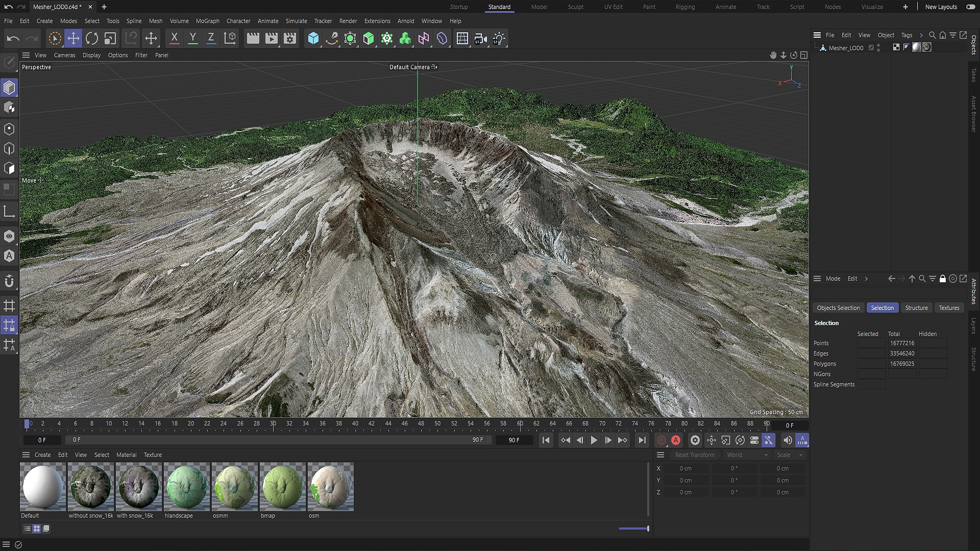Switch to Polygons mode icon
The width and height of the screenshot is (980, 551).
(9, 168)
